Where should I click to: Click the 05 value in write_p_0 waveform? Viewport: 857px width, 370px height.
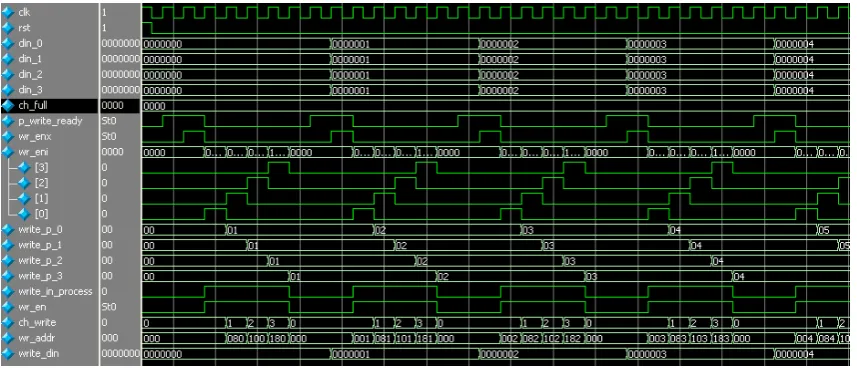[x=825, y=230]
